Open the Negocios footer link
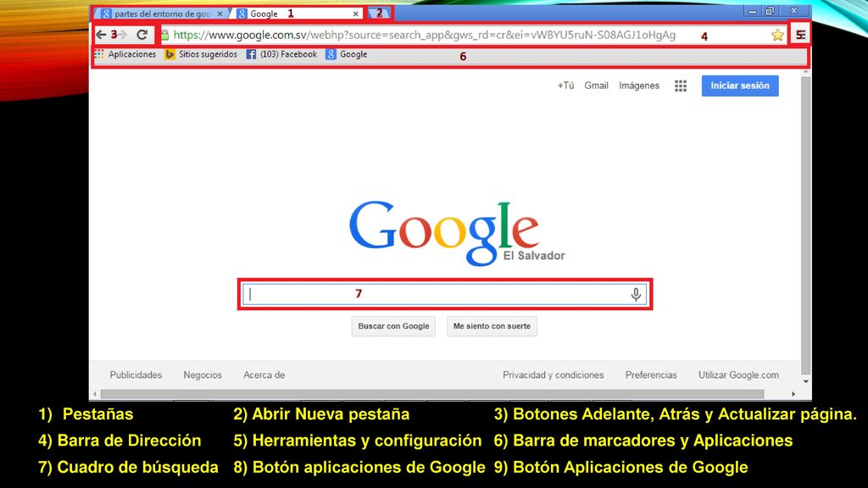This screenshot has height=488, width=868. [x=203, y=375]
